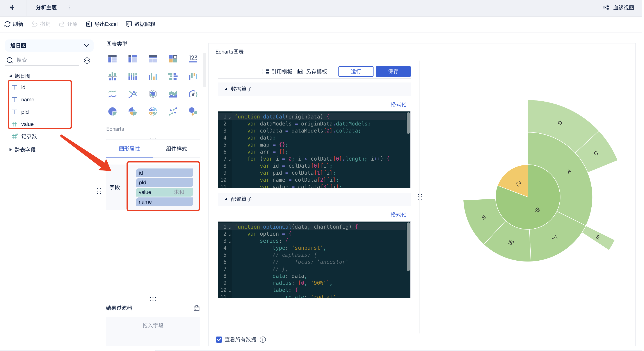Open the more options icon beside search

pyautogui.click(x=87, y=60)
